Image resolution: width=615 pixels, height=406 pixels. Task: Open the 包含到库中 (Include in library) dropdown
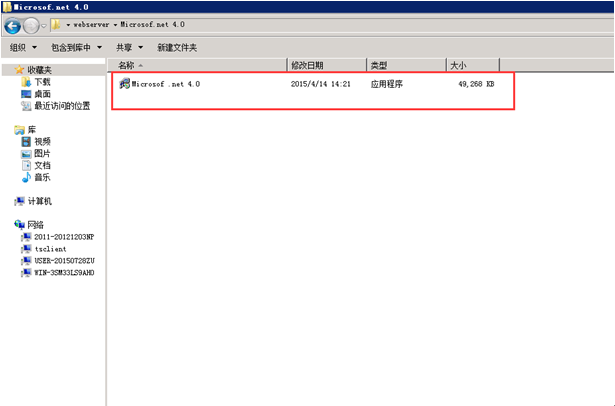76,47
